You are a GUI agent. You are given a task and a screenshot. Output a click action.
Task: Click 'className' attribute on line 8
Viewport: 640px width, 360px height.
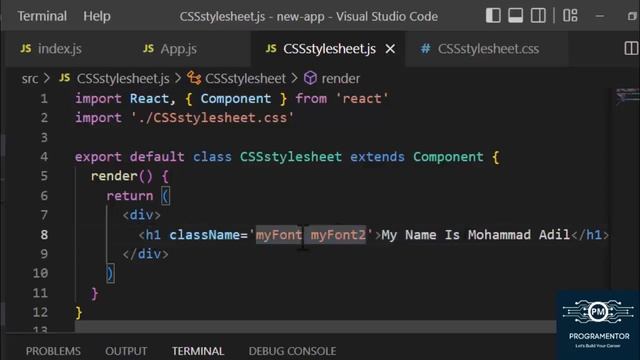click(x=204, y=235)
